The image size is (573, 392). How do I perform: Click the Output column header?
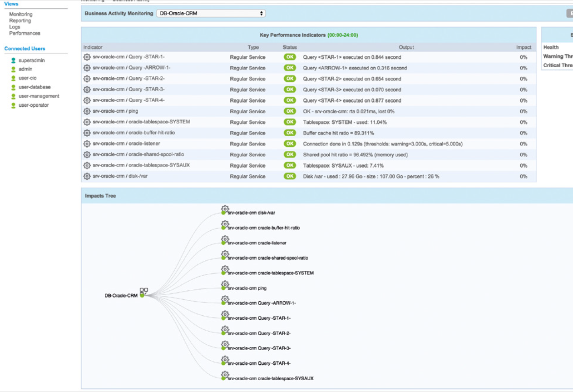pyautogui.click(x=406, y=47)
